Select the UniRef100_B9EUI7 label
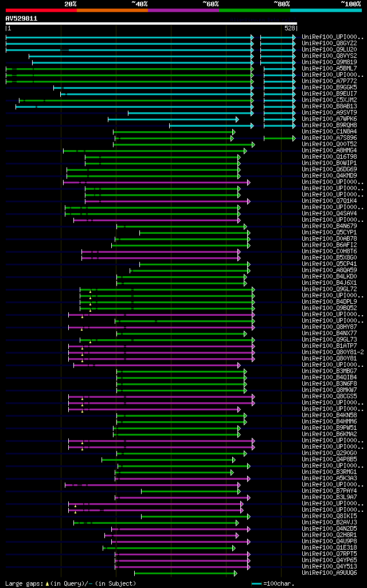Image resolution: width=367 pixels, height=588 pixels. tap(330, 94)
